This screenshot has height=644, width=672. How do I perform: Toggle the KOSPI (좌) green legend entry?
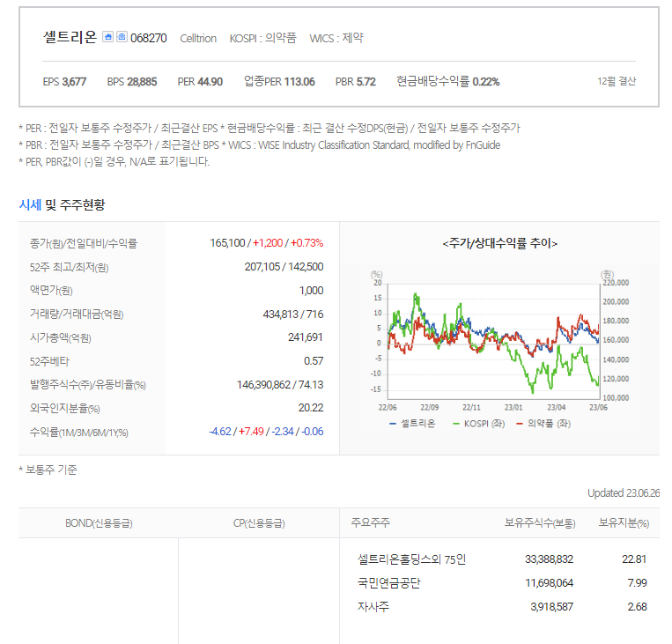point(479,424)
